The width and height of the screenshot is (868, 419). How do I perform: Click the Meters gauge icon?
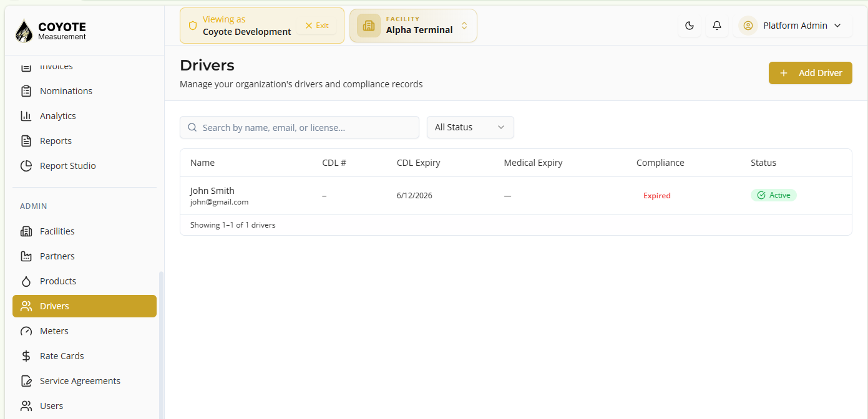pos(26,331)
